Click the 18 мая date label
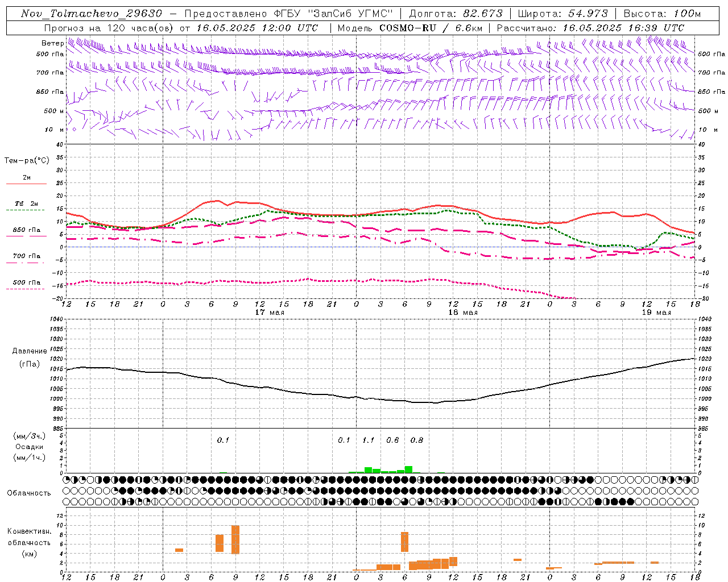The image size is (728, 582). (463, 313)
